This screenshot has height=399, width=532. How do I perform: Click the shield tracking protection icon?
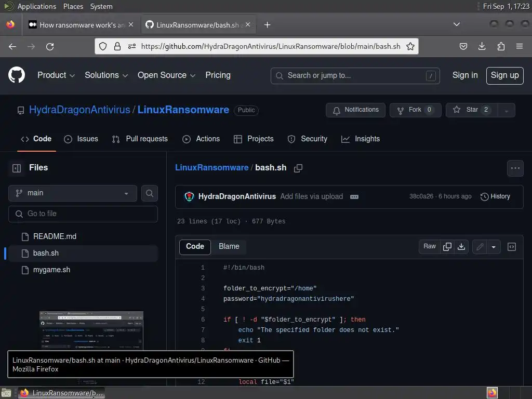(103, 46)
